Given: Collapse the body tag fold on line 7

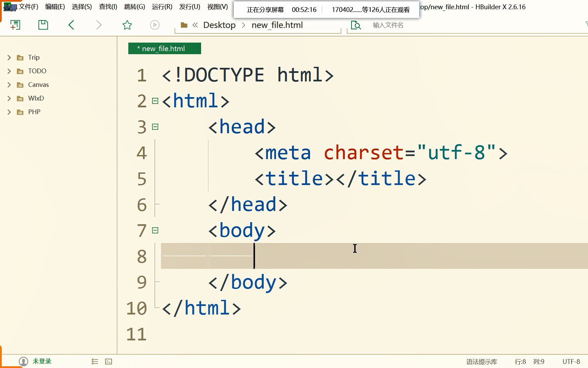Looking at the screenshot, I should (x=155, y=230).
